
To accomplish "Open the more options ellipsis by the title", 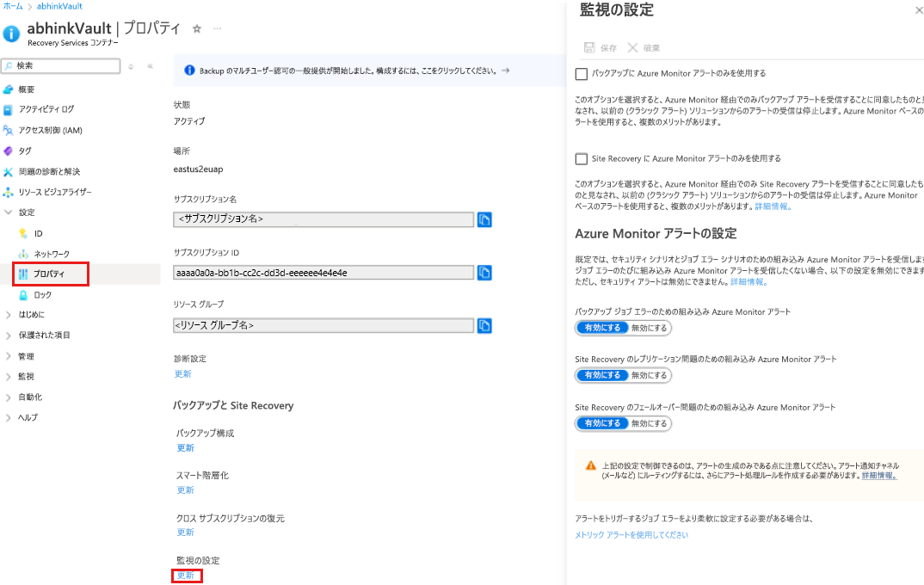I will [218, 28].
